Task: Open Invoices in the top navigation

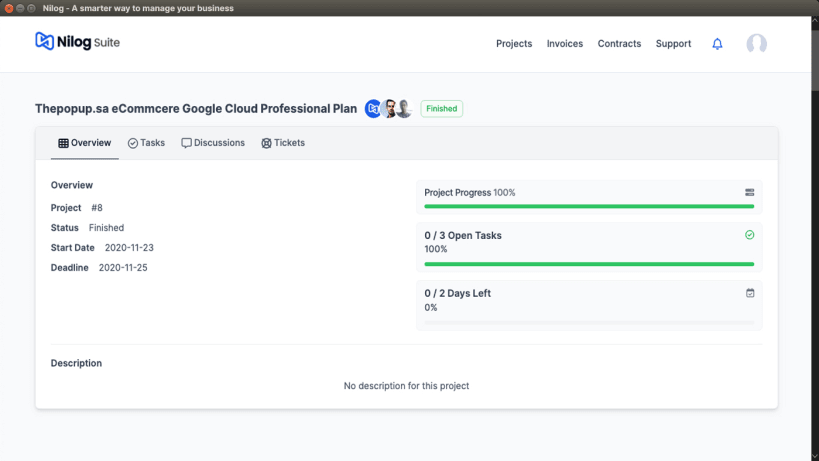Action: (565, 44)
